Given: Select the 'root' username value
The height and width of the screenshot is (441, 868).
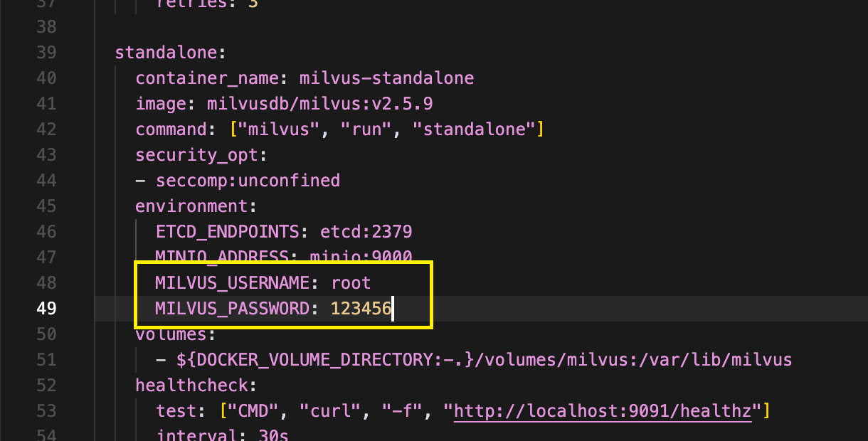Looking at the screenshot, I should 351,282.
